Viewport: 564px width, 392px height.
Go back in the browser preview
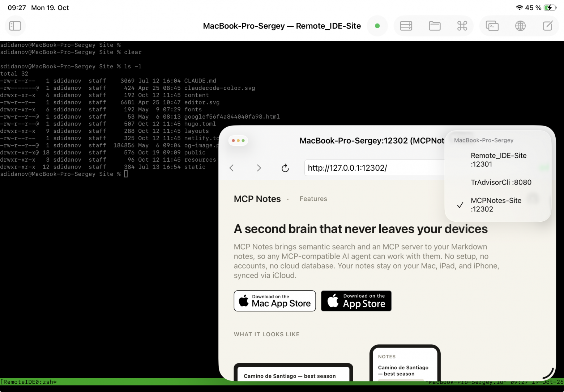pyautogui.click(x=232, y=168)
